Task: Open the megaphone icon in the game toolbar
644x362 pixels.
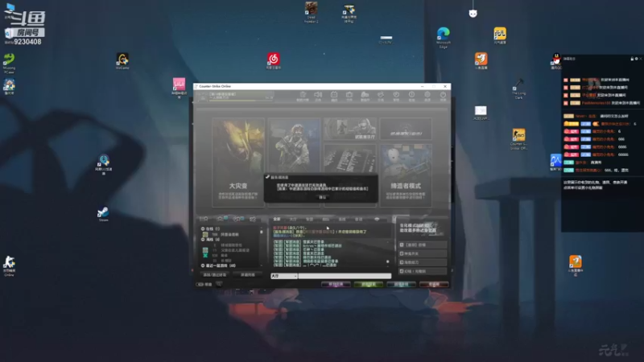Action: tap(318, 95)
